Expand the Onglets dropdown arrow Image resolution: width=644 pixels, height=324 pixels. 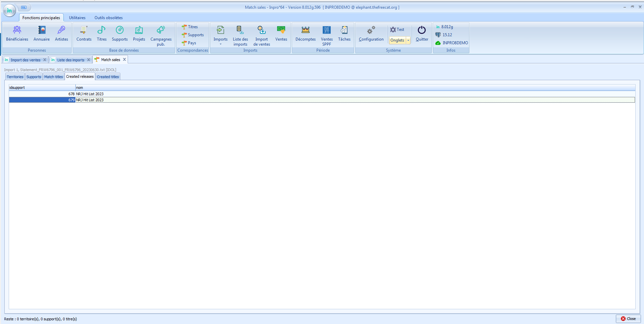click(x=408, y=40)
